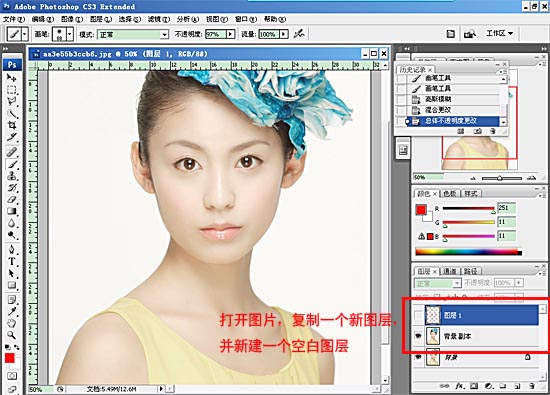Image resolution: width=550 pixels, height=395 pixels.
Task: Select the Eyedropper tool
Action: [x=12, y=311]
